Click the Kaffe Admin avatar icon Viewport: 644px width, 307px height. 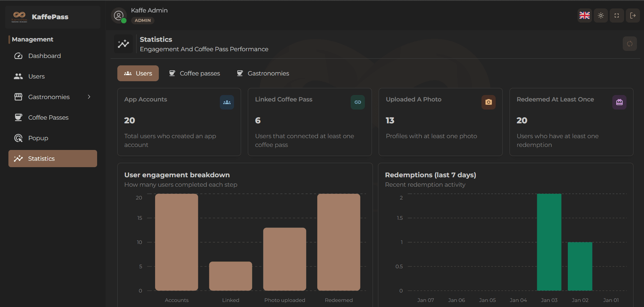click(119, 16)
